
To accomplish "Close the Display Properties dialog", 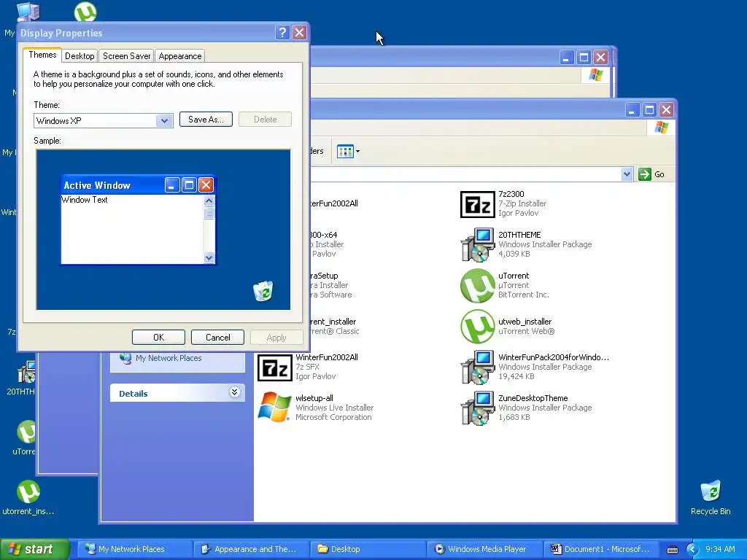I will coord(299,32).
